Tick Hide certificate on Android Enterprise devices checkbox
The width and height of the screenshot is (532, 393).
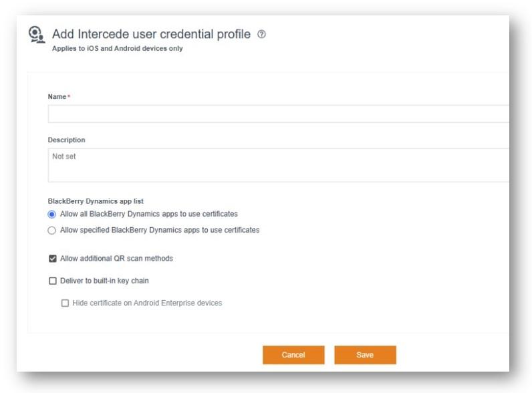pos(65,303)
